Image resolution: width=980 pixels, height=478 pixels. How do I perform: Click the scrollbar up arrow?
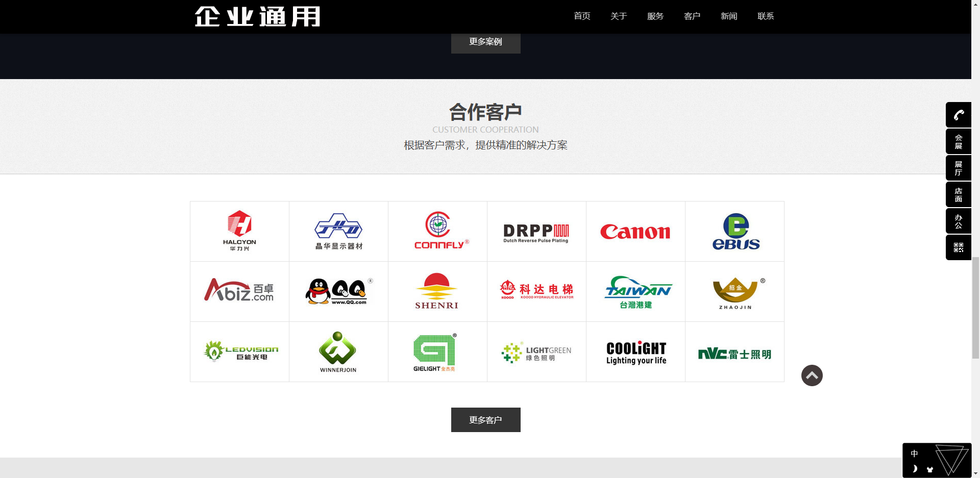(975, 4)
